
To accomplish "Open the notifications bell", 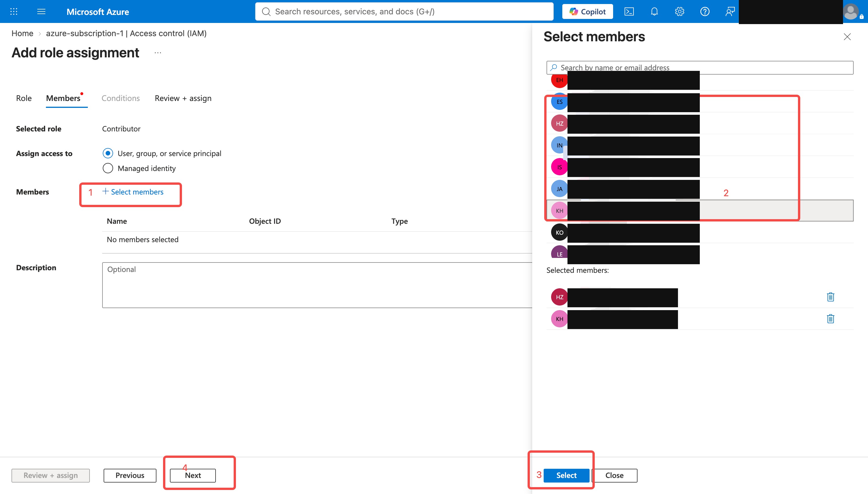I will 654,11.
